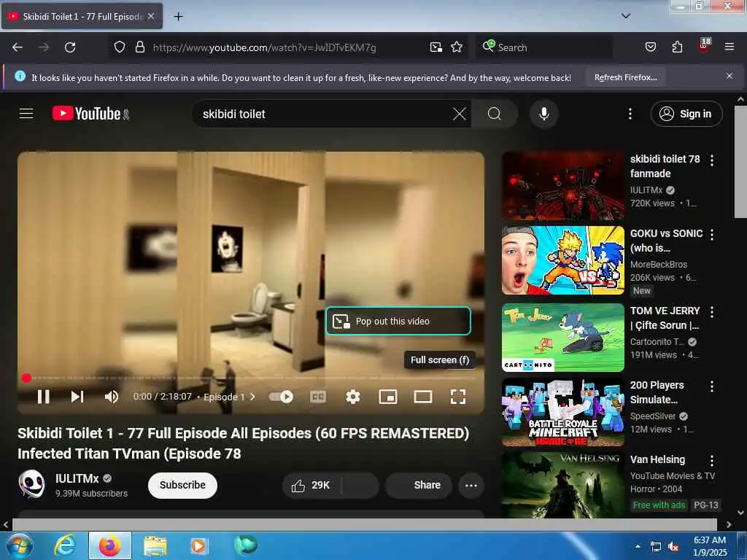Like the video with 29K likes
The image size is (747, 560).
(x=311, y=485)
